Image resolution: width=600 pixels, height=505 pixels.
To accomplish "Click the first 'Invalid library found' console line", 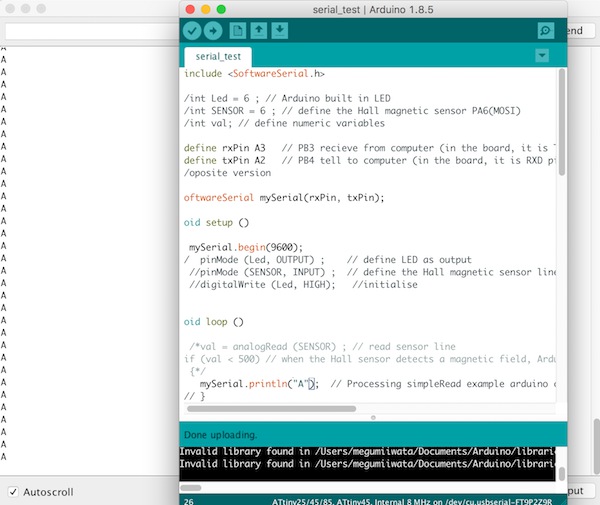I will [x=367, y=451].
